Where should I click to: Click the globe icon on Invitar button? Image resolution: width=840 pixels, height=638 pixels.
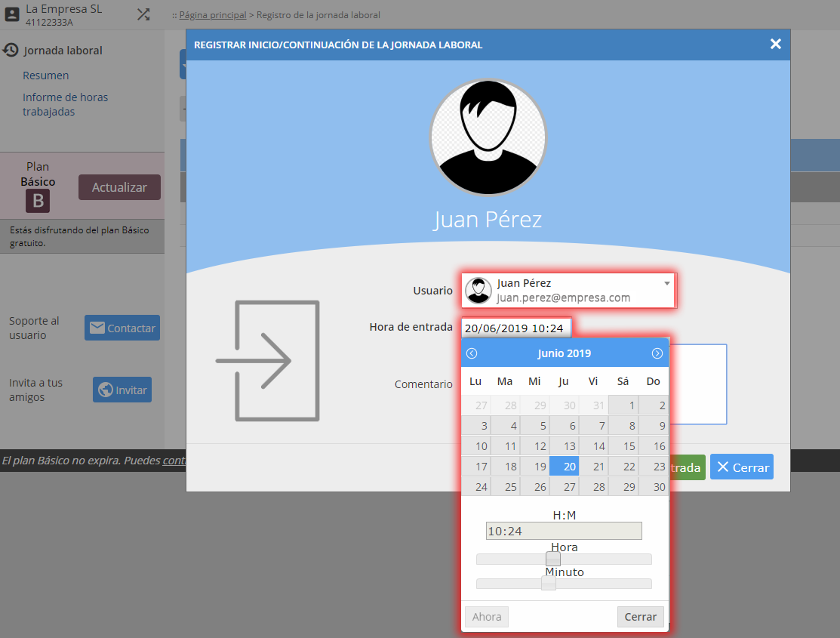pos(106,390)
